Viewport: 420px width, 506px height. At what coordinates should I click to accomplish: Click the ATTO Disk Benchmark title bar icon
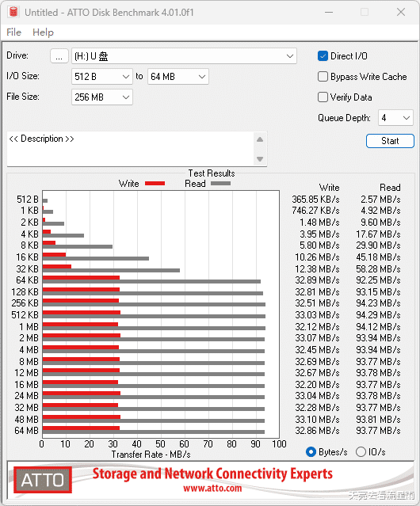tap(13, 12)
